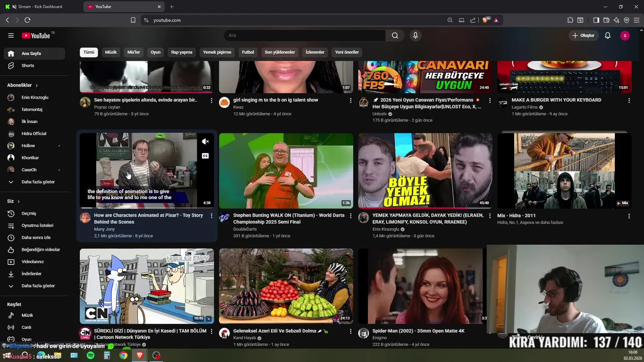
Task: Open Calculator from taskbar
Action: 107,355
